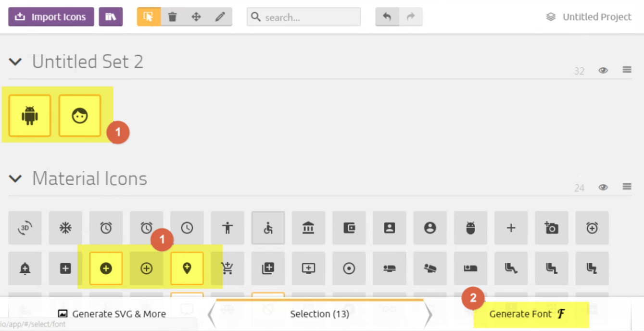
Task: Click the redo arrow
Action: 411,17
